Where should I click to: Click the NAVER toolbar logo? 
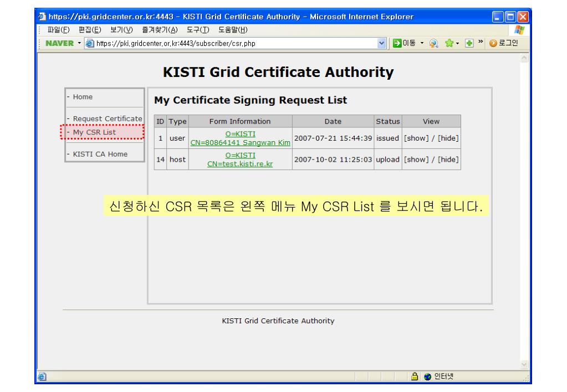(x=60, y=43)
